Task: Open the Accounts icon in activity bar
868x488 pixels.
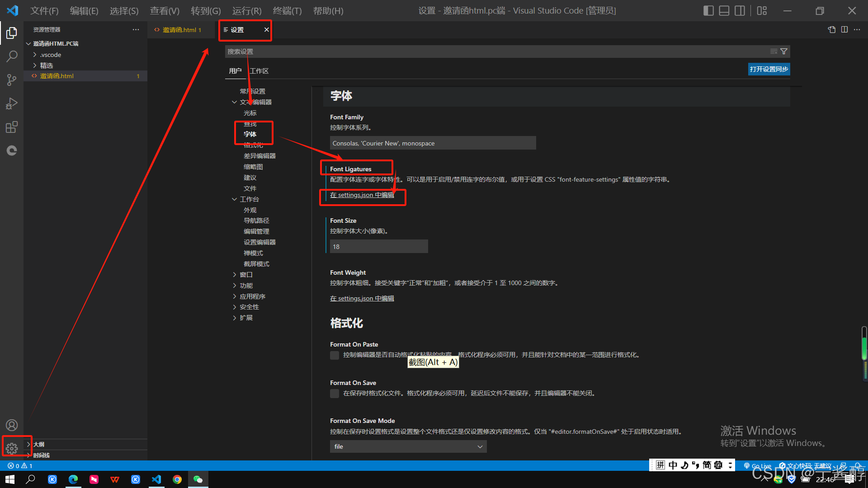Action: [12, 425]
